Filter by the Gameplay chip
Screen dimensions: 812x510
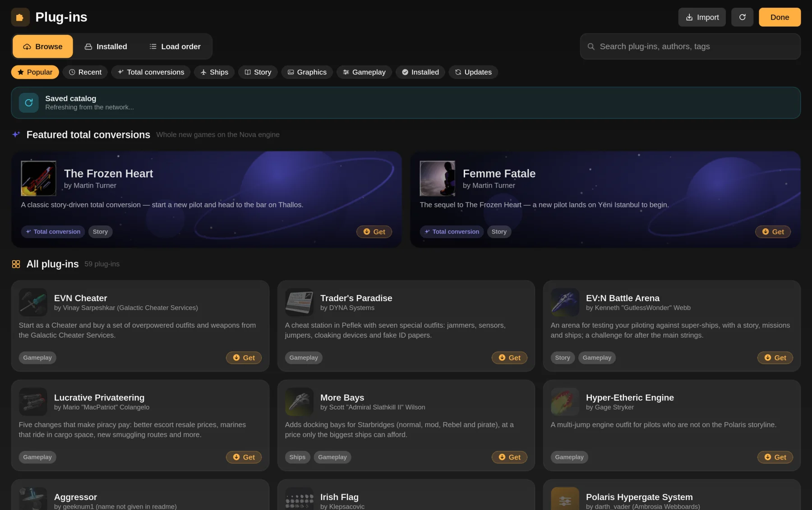click(x=364, y=72)
